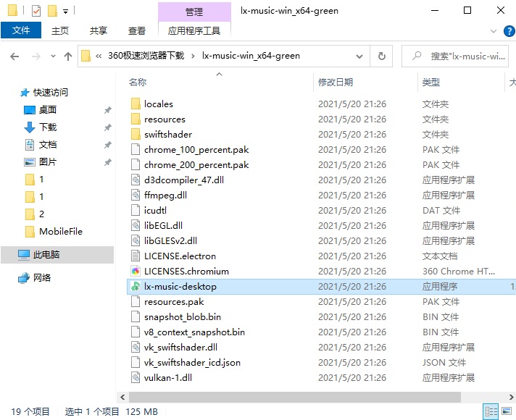
Task: Select v8_context_snapshot.bin file
Action: tap(194, 332)
